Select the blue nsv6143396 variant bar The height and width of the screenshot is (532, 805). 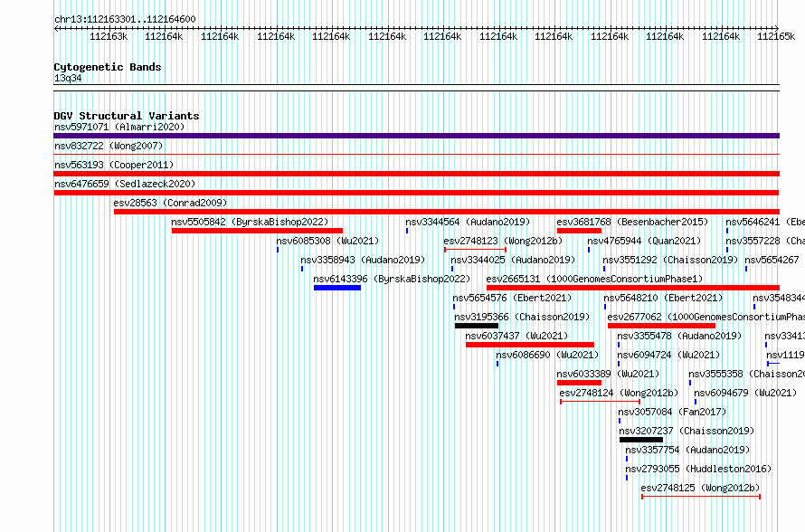[337, 288]
